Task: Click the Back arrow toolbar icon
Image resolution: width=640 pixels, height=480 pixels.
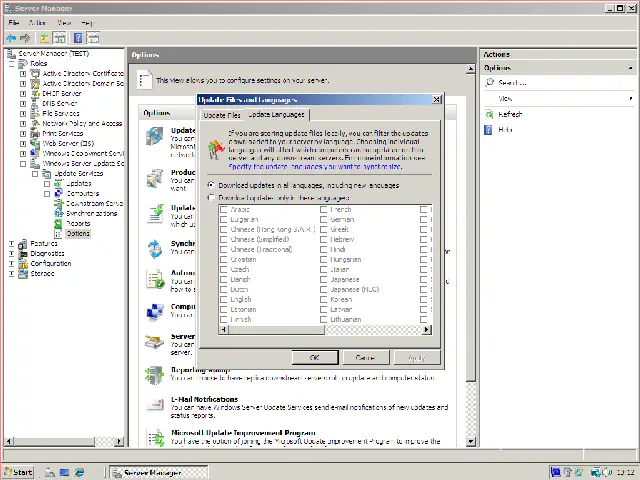Action: tap(11, 38)
